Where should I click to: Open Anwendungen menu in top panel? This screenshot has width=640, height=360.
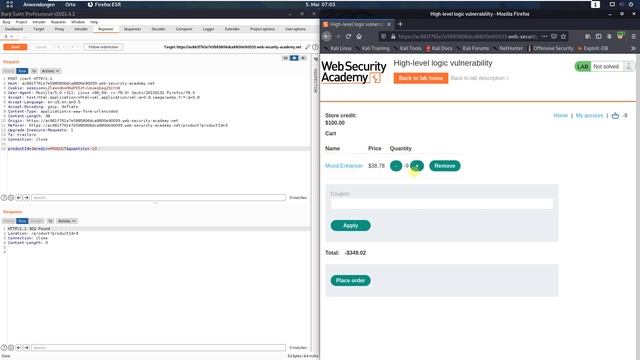[39, 4]
